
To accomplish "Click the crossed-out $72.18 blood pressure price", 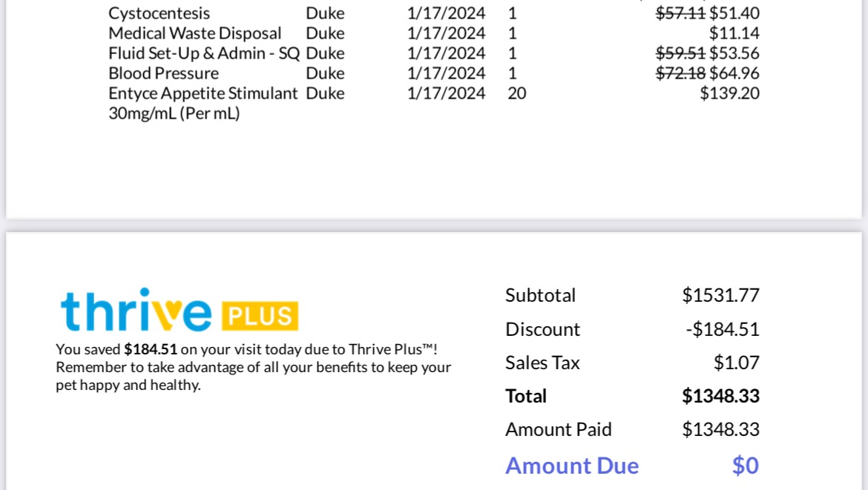I will pos(680,73).
